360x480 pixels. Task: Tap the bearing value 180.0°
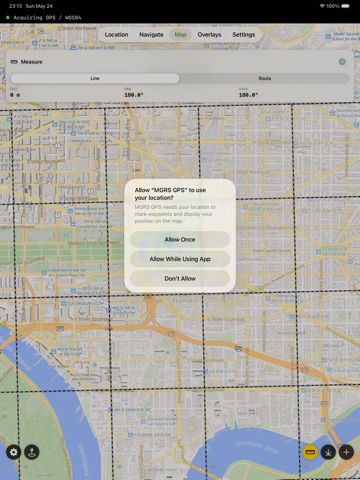click(x=134, y=95)
